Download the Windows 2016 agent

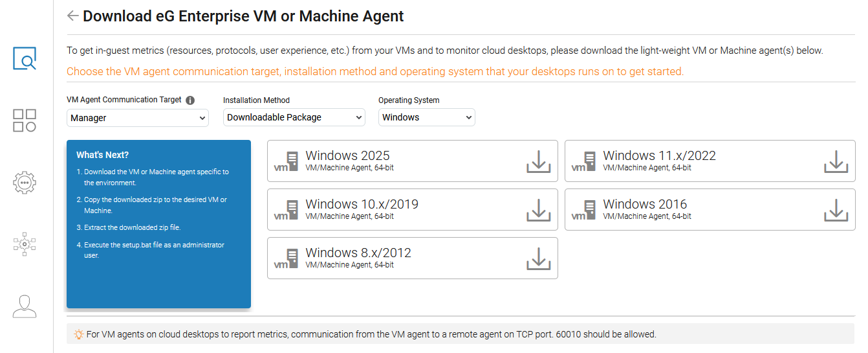[x=836, y=211]
